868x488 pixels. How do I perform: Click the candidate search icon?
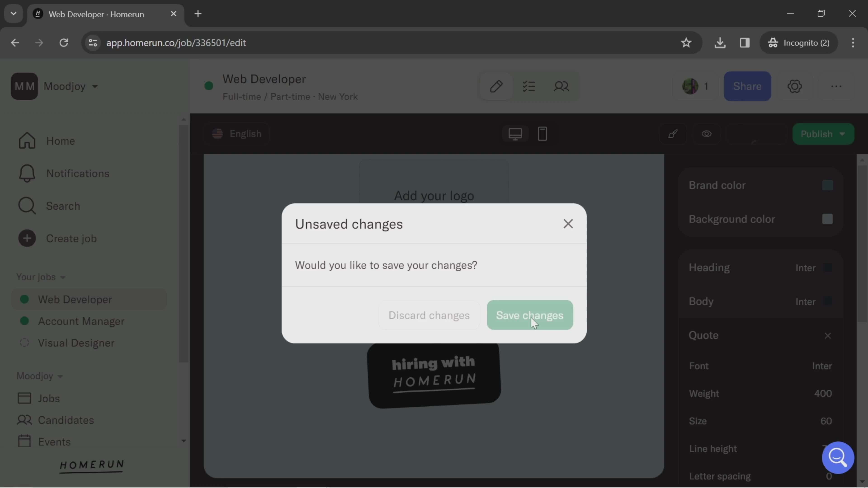(x=561, y=86)
